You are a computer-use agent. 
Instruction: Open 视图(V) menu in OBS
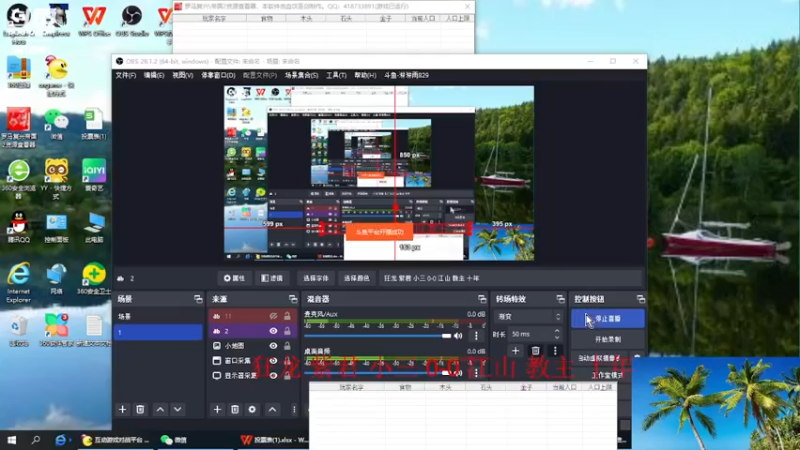pyautogui.click(x=182, y=75)
